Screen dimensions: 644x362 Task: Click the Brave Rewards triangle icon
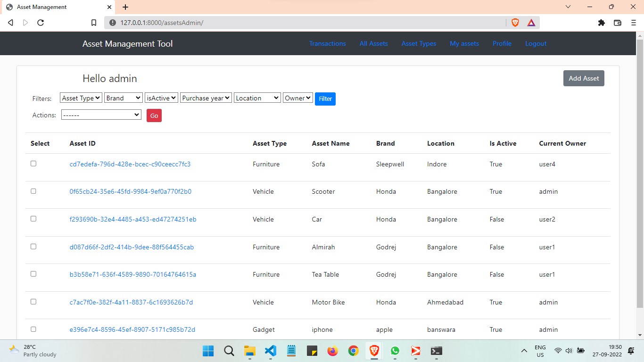tap(531, 23)
